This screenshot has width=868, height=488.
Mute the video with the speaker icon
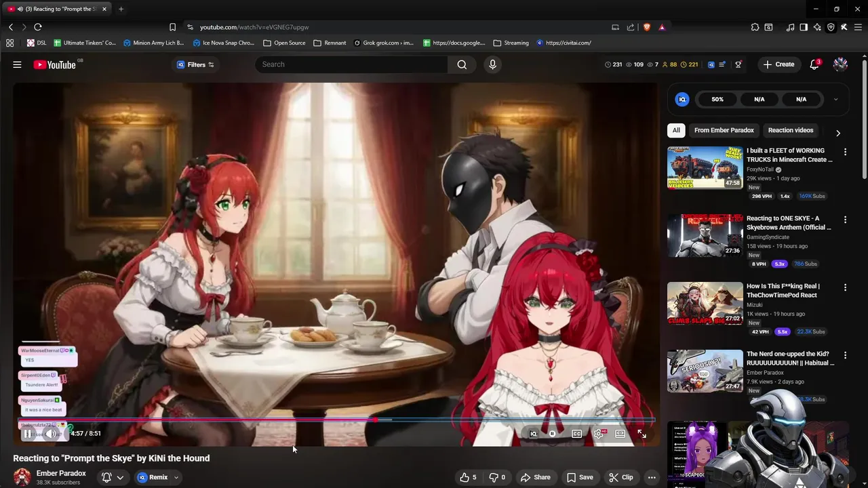51,434
